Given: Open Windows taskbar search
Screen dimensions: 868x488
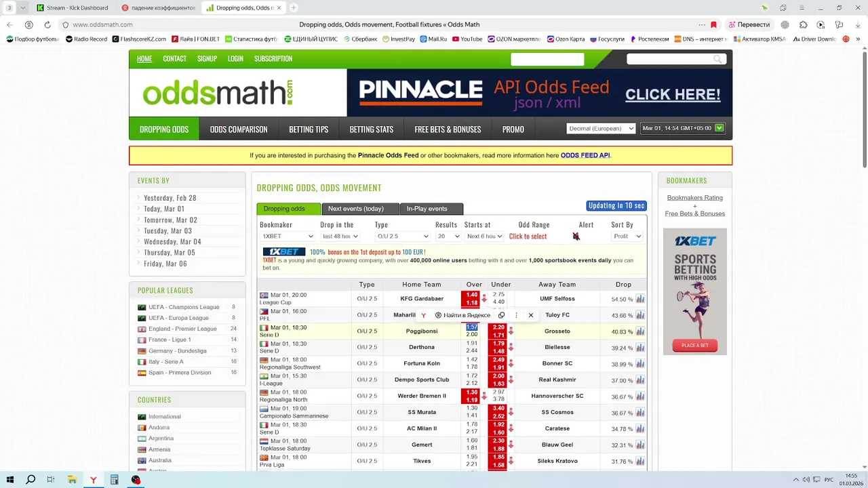Looking at the screenshot, I should tap(31, 479).
